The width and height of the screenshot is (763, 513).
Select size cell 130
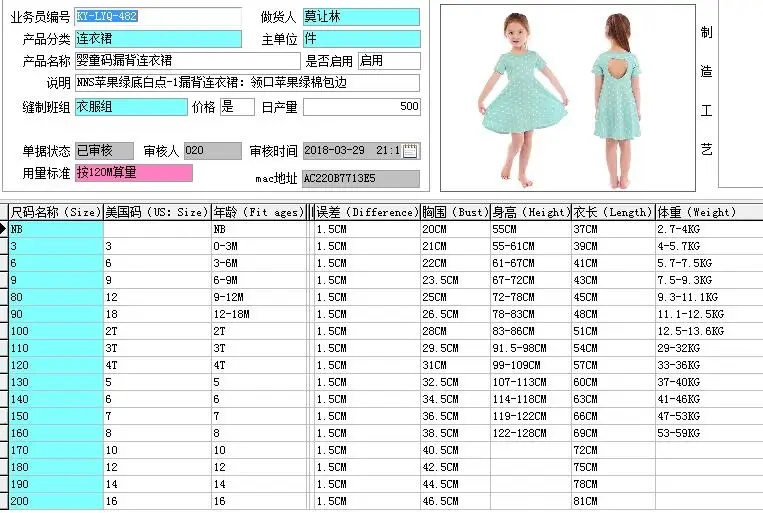click(x=56, y=383)
